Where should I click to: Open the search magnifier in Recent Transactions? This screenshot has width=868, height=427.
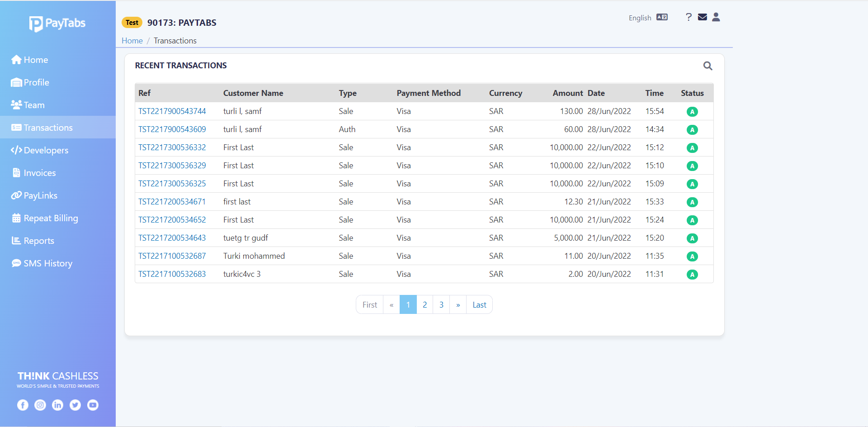coord(708,66)
